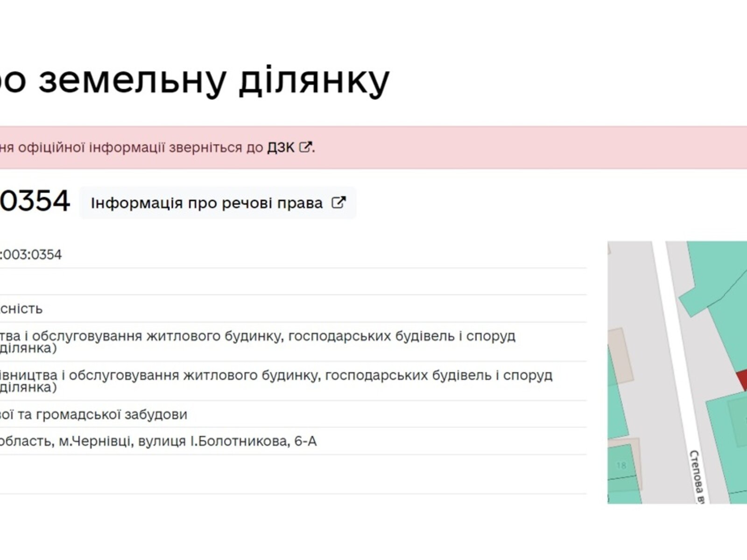Screen dimensions: 747x560
Task: Select the red parcel on the map
Action: click(x=742, y=379)
